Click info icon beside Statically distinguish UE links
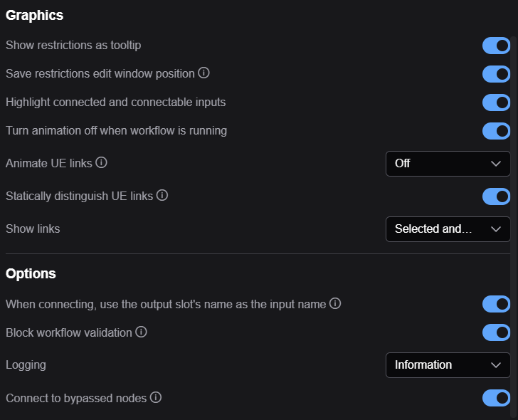This screenshot has height=420, width=518. coord(162,195)
